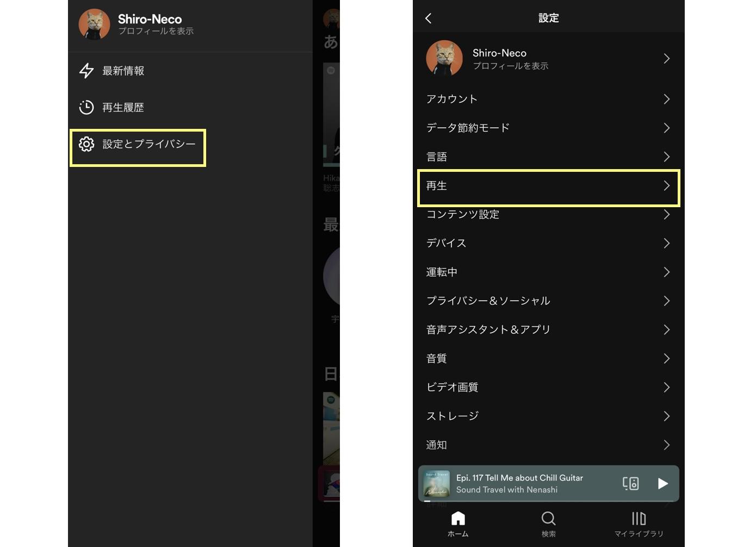Click the gear icon for 設定とプライバシー

(x=86, y=144)
